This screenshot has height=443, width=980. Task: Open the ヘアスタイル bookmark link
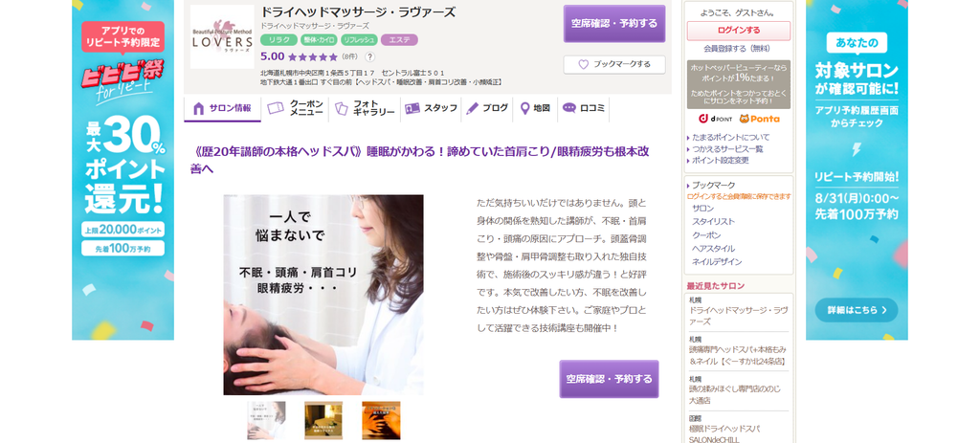714,249
